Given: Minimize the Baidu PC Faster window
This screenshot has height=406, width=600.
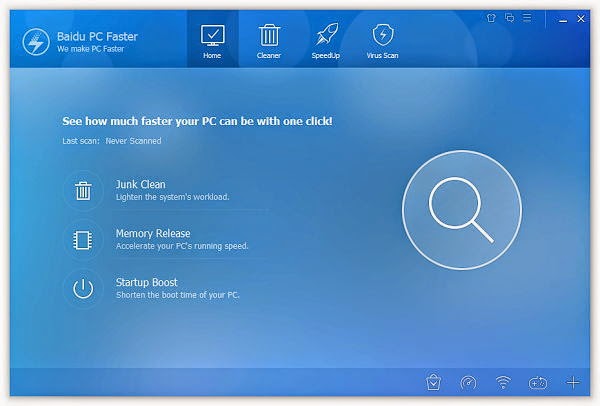Looking at the screenshot, I should point(563,19).
